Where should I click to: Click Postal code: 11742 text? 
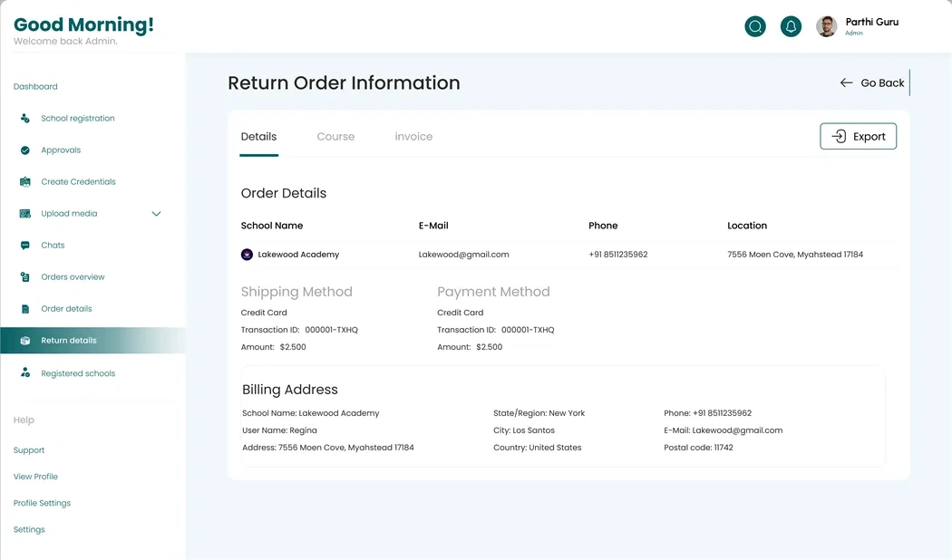coord(698,447)
